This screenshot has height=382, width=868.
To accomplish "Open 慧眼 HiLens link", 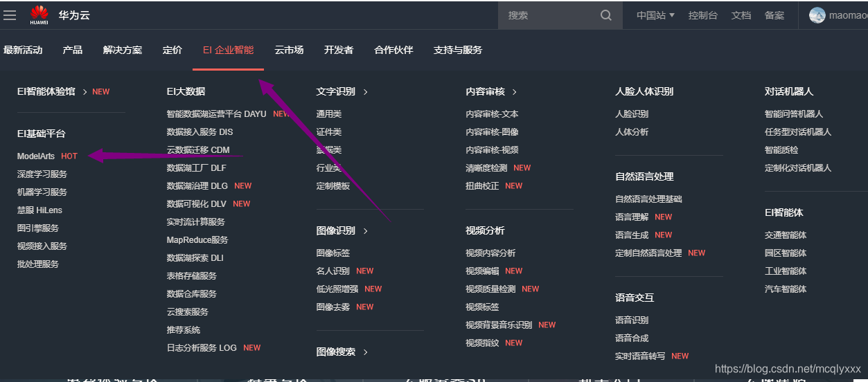I will pyautogui.click(x=39, y=210).
